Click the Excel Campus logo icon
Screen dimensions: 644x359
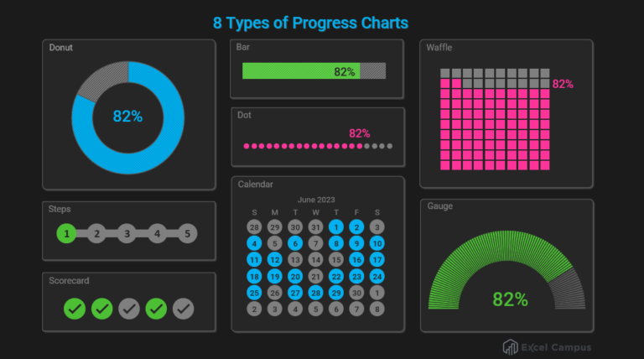tap(510, 346)
